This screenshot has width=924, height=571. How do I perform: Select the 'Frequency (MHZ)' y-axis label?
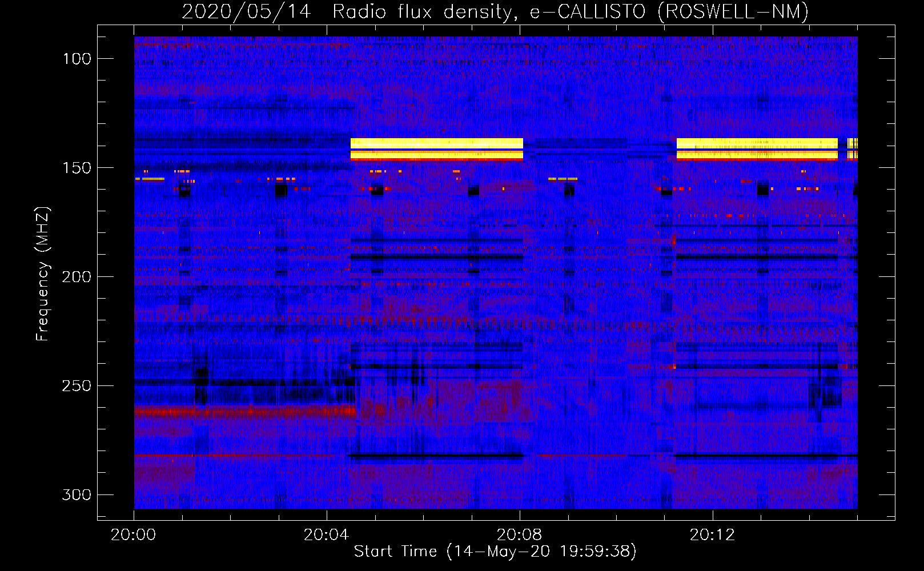[x=43, y=274]
